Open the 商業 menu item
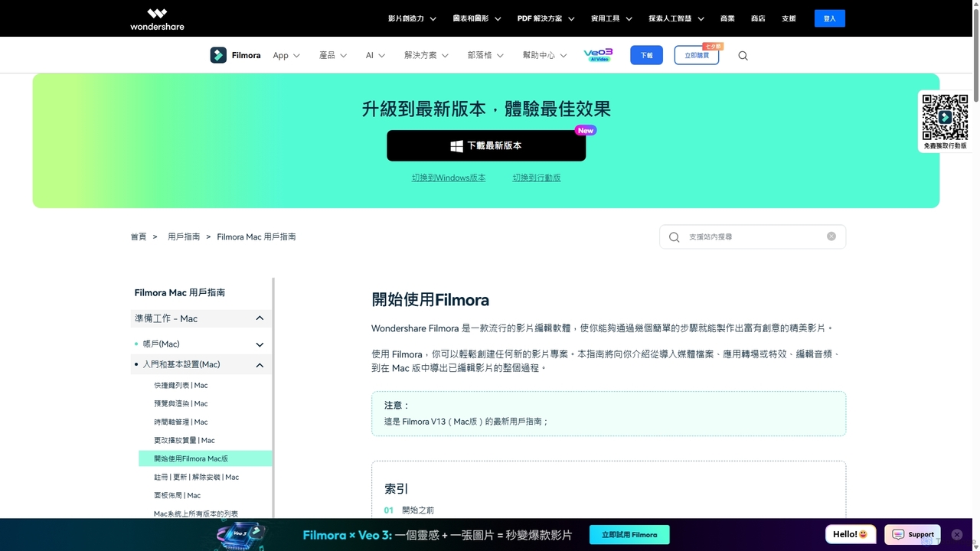 point(727,18)
